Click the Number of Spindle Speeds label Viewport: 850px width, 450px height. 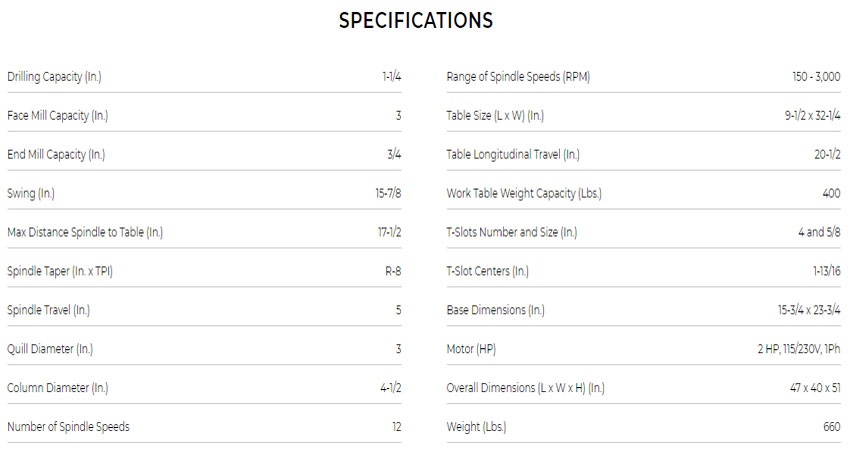[68, 427]
